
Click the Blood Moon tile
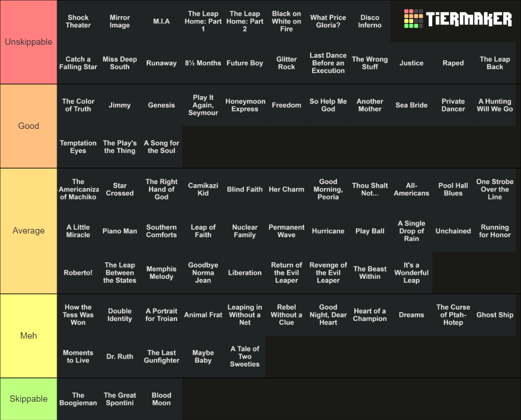coord(161,399)
